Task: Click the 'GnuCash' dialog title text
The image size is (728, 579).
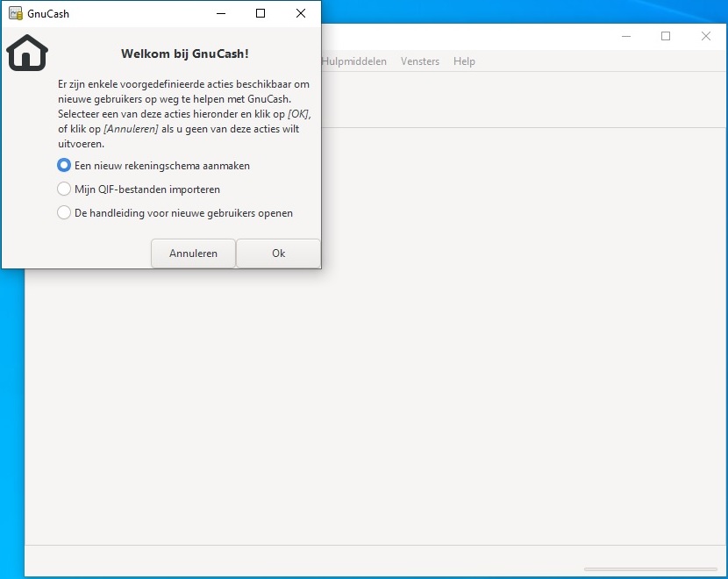Action: 48,13
